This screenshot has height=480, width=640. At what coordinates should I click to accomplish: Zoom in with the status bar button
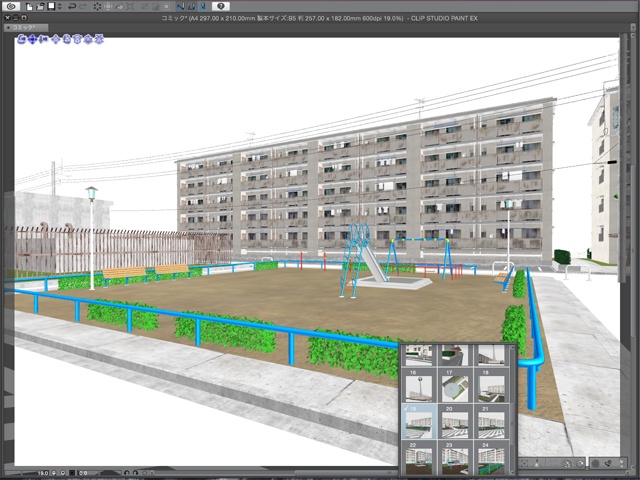pyautogui.click(x=63, y=473)
